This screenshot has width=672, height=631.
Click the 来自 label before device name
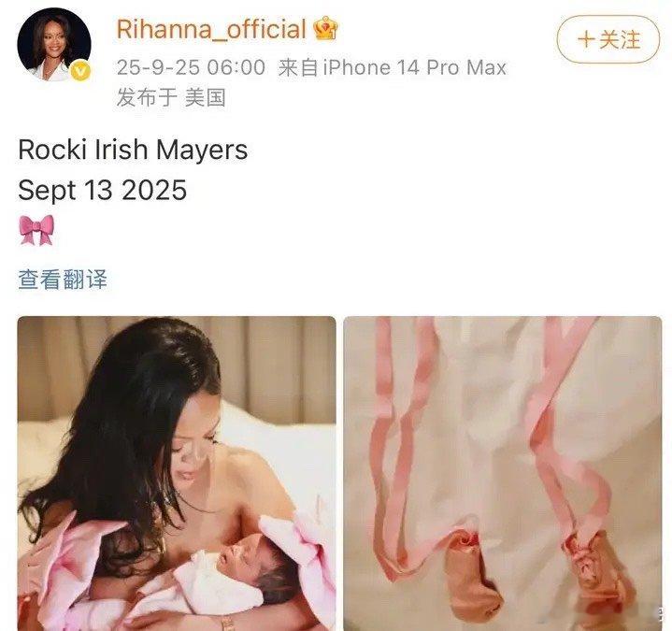pyautogui.click(x=298, y=67)
